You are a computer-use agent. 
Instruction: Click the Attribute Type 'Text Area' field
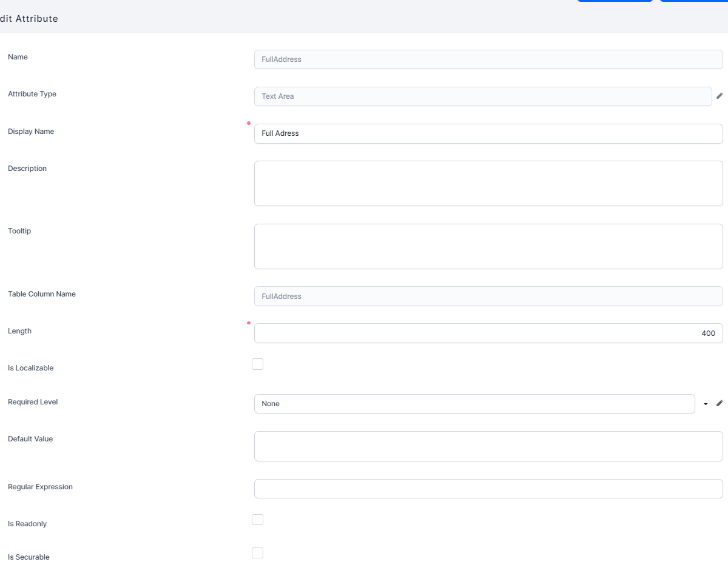click(x=482, y=96)
